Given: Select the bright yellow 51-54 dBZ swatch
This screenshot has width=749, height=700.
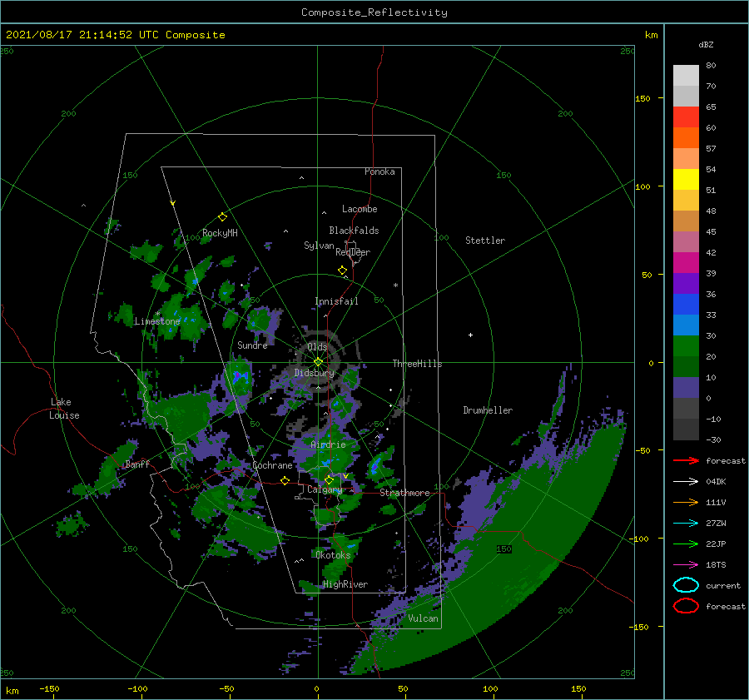Looking at the screenshot, I should 686,179.
